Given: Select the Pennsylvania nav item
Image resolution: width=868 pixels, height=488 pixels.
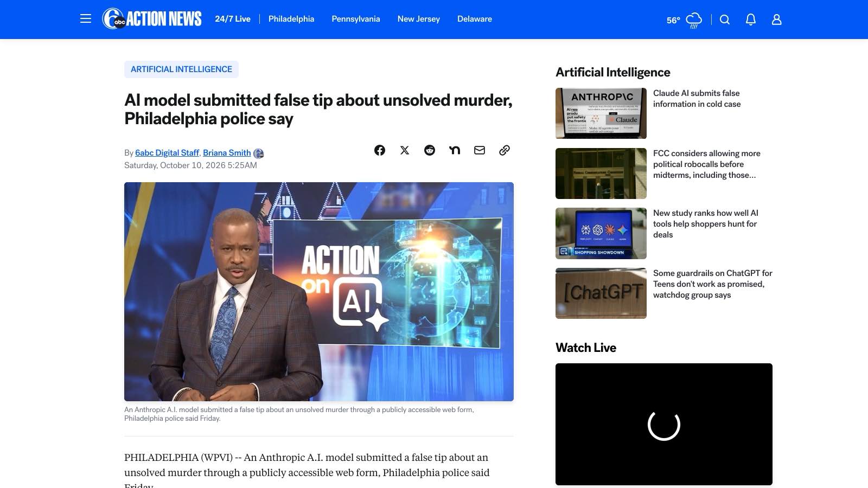Looking at the screenshot, I should [356, 19].
